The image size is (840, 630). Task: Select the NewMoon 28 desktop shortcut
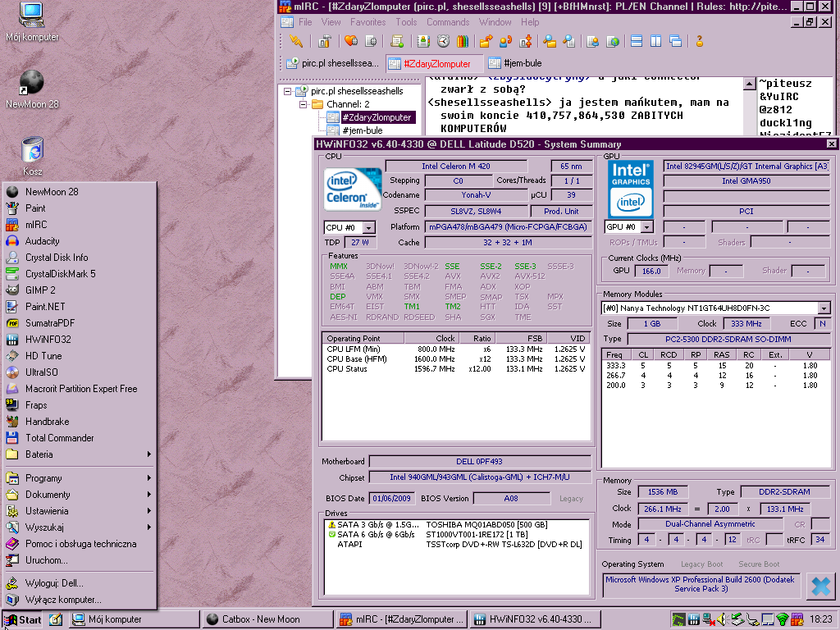coord(32,89)
